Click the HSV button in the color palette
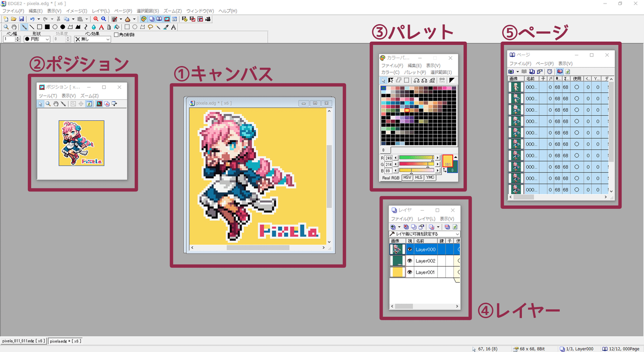Viewport: 644px width, 352px height. click(x=408, y=177)
